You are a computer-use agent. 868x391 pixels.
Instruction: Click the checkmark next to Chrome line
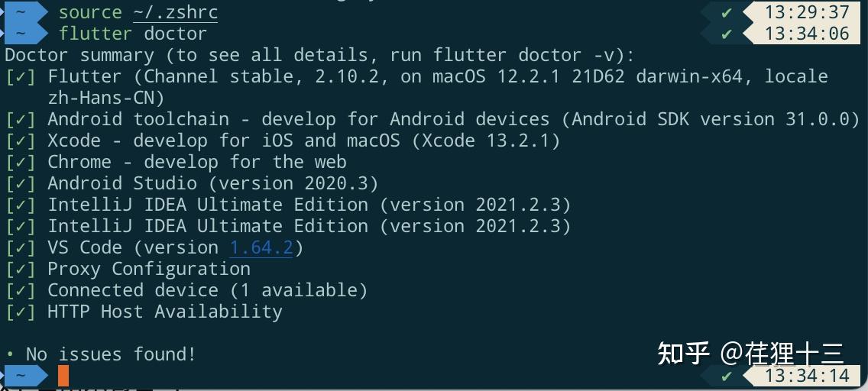21,162
